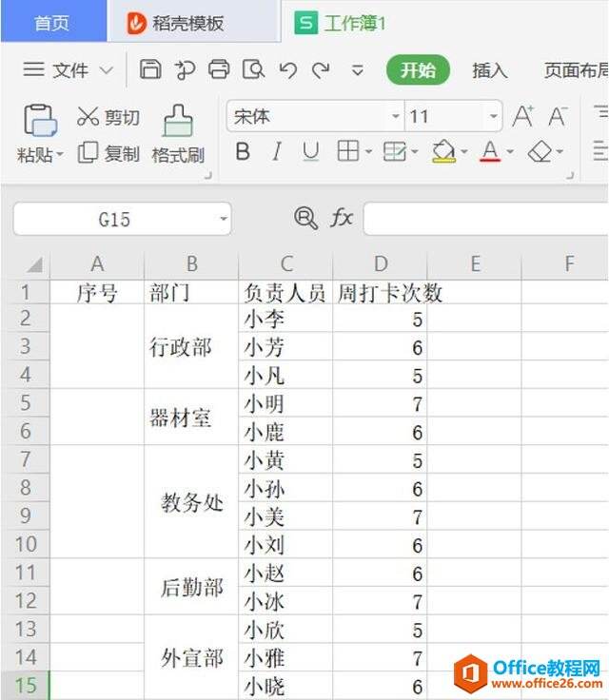Decrease font size with A- icon

tap(558, 117)
